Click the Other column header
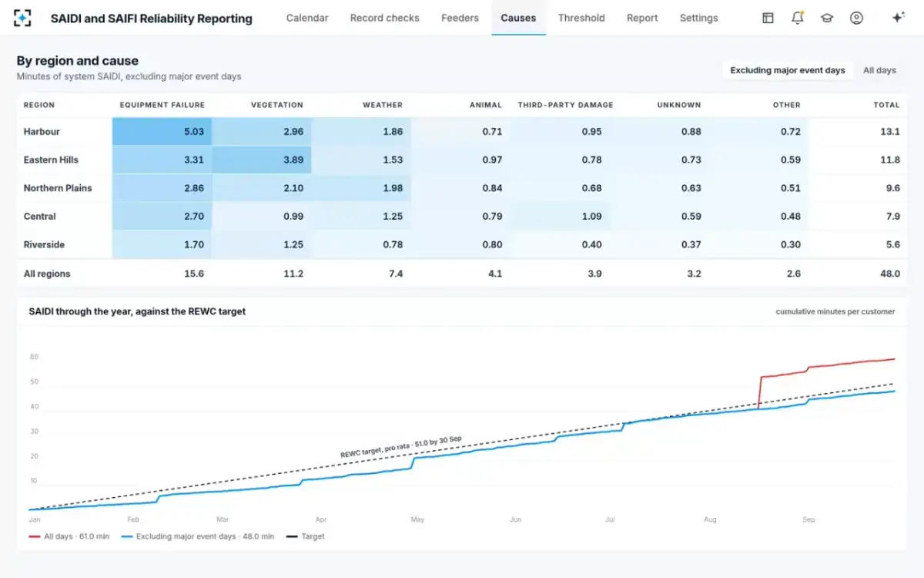 pos(787,105)
